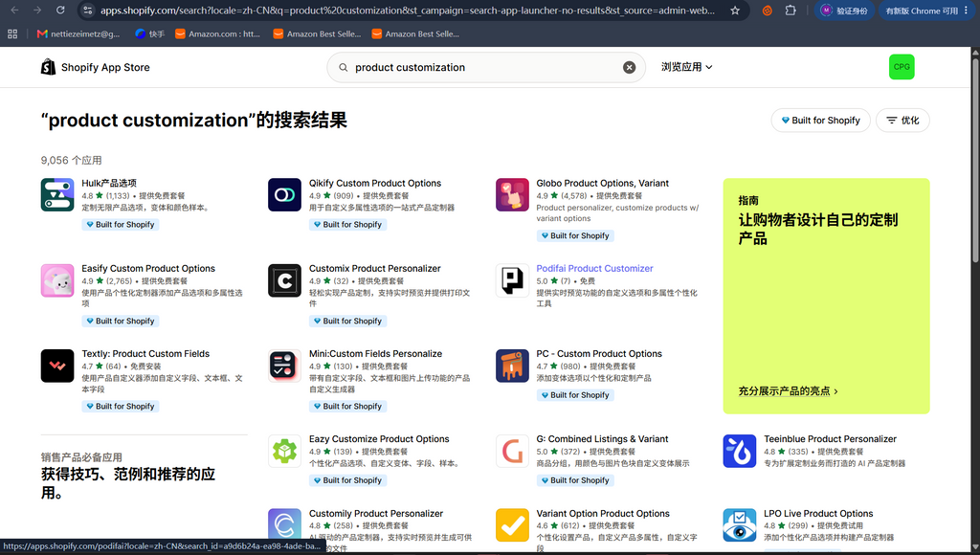Open the Customix Product Personalizer title

pos(374,268)
